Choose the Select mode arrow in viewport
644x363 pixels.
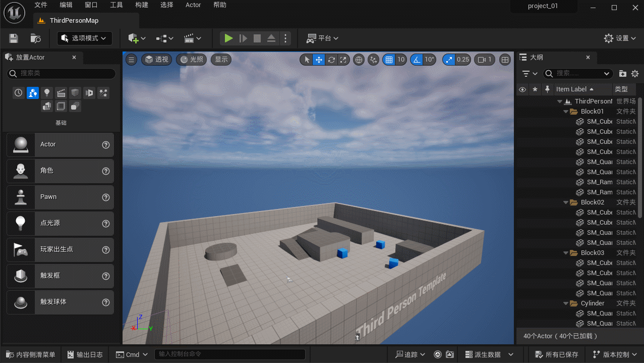(307, 60)
